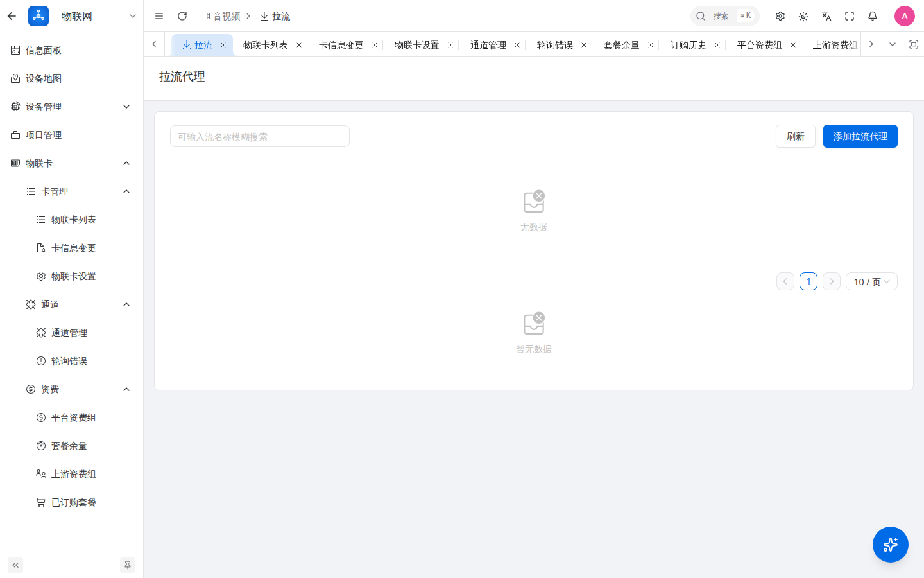Open 轮询错误 in the sidebar
This screenshot has height=578, width=924.
pos(71,361)
